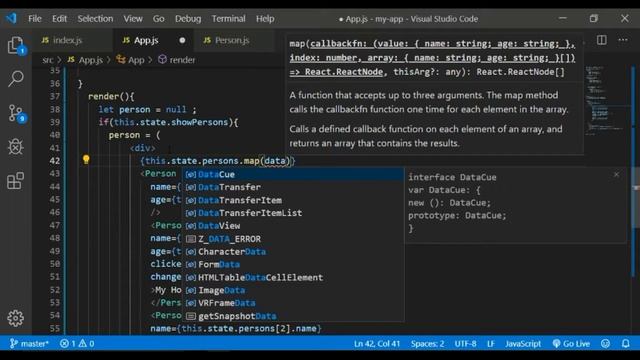Switch to the index.js tab
This screenshot has width=640, height=360.
pos(72,40)
